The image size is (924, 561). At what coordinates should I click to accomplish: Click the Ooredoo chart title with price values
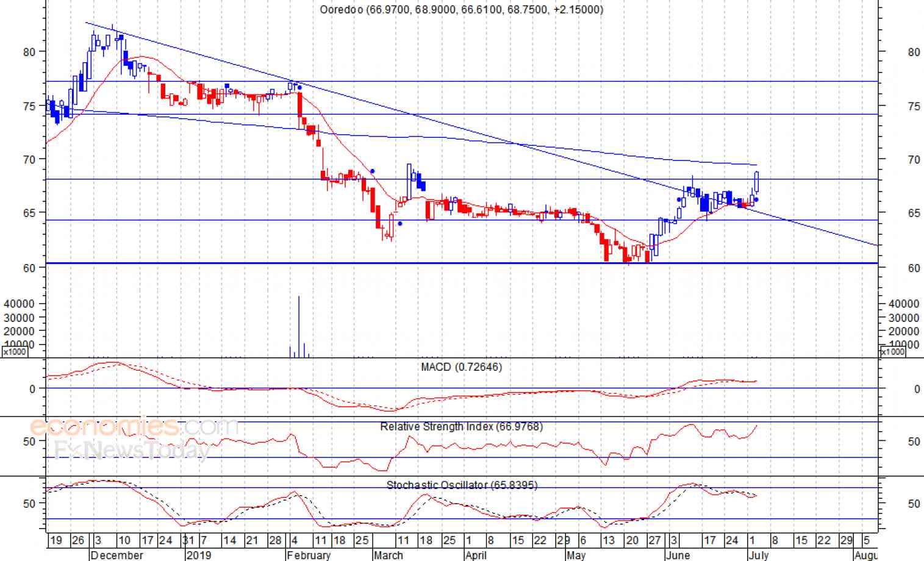pyautogui.click(x=462, y=9)
